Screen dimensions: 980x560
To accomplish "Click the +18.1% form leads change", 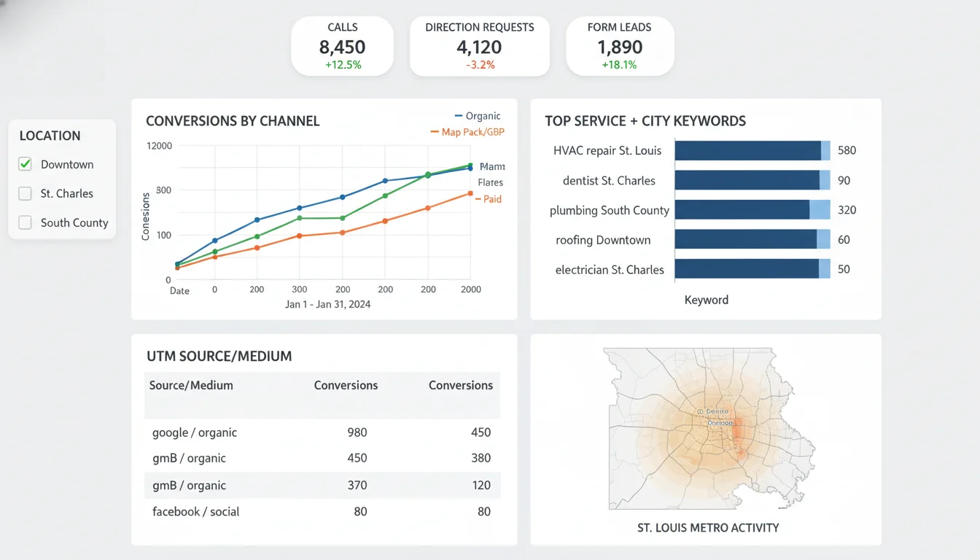I will (x=620, y=65).
